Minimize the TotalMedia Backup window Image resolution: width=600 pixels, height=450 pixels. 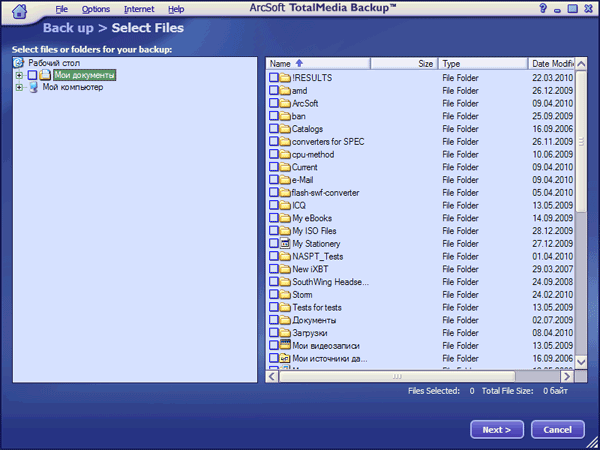click(x=558, y=9)
